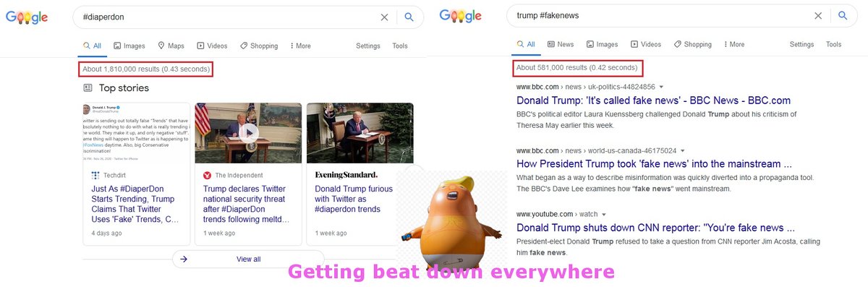Open the Maps tab in the left search page
Viewport: 868px width, 287px height.
tap(171, 46)
